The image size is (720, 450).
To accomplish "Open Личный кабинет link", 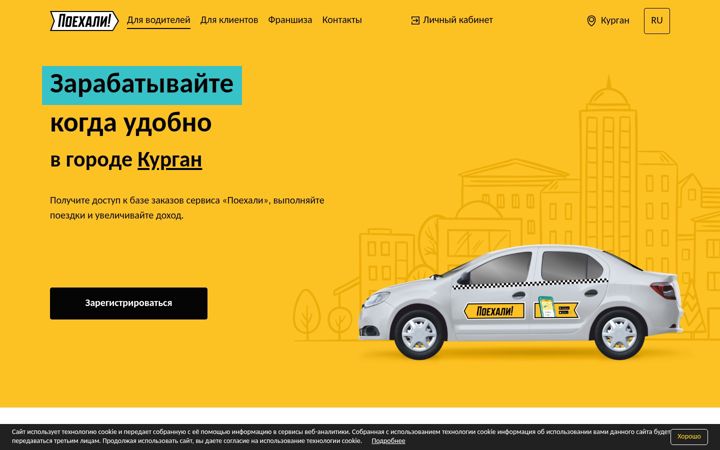I will (458, 20).
